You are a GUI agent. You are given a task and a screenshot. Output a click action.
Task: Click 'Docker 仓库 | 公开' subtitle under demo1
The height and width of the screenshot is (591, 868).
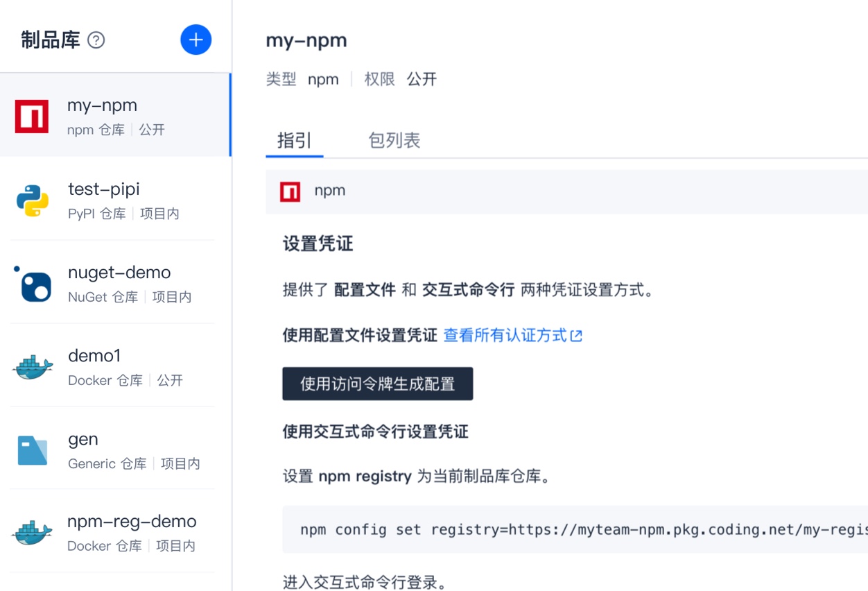click(125, 380)
